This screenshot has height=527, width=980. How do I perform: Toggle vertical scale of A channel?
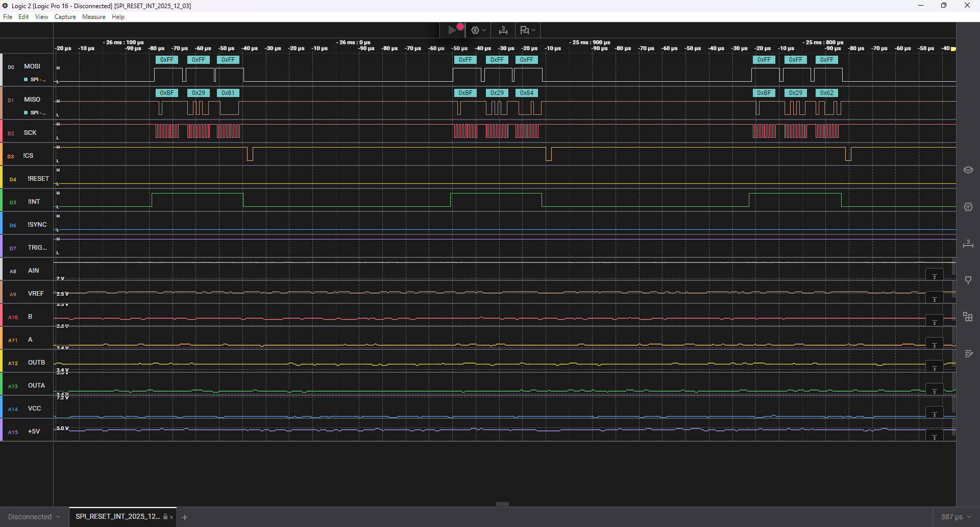pos(935,344)
